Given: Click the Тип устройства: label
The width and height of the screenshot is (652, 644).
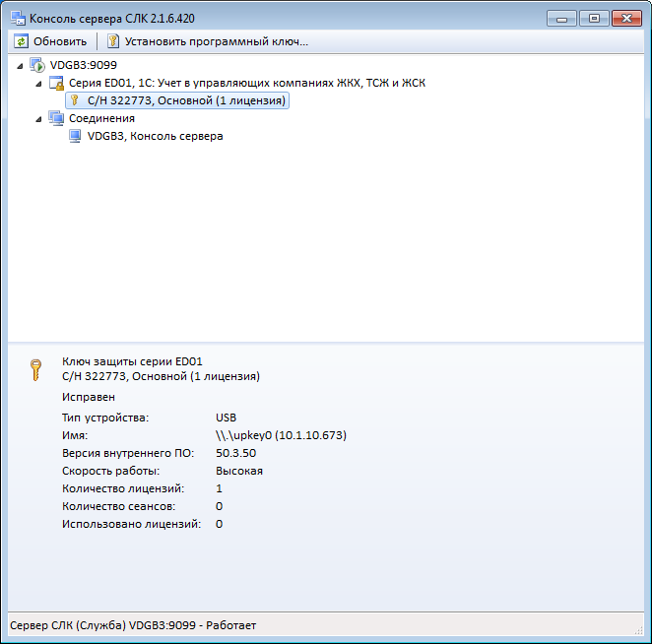Looking at the screenshot, I should pyautogui.click(x=105, y=418).
